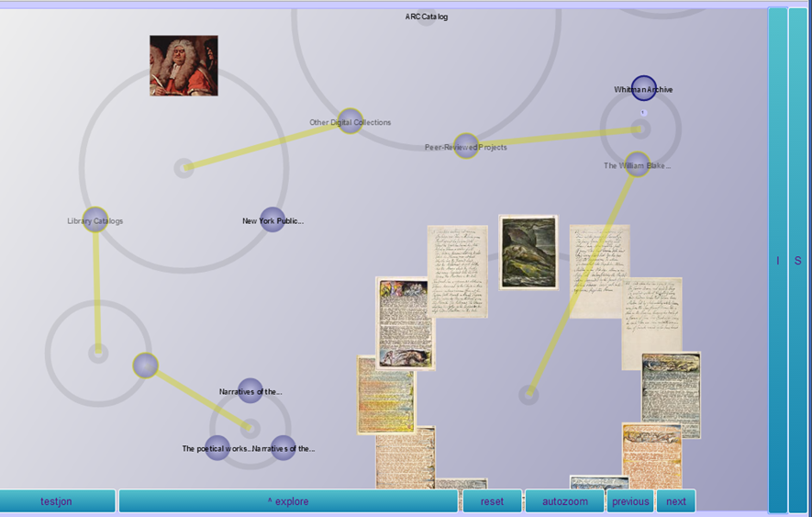Click the small dot below Whitman Archive
The height and width of the screenshot is (517, 812).
[643, 113]
